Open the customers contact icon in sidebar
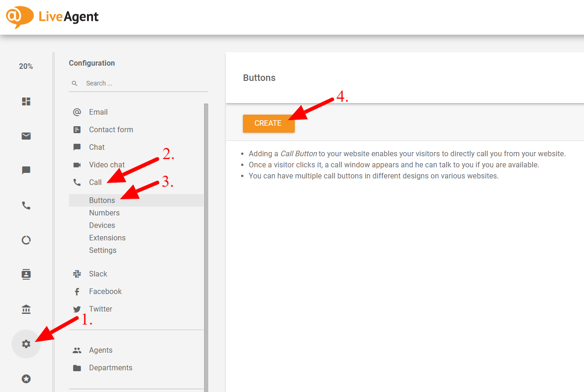Viewport: 584px width, 392px height. (x=26, y=274)
